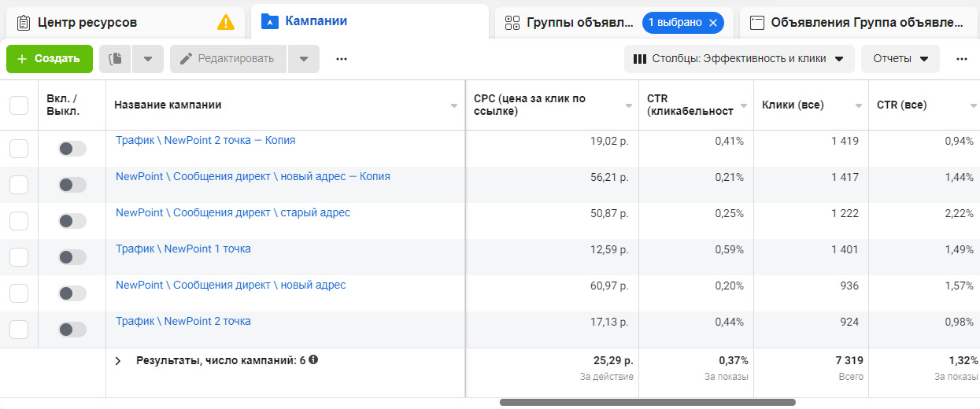Open 'NewPoint \ Сообщения директ \ новый адрес — Копия' link
980x409 pixels.
coord(253,177)
